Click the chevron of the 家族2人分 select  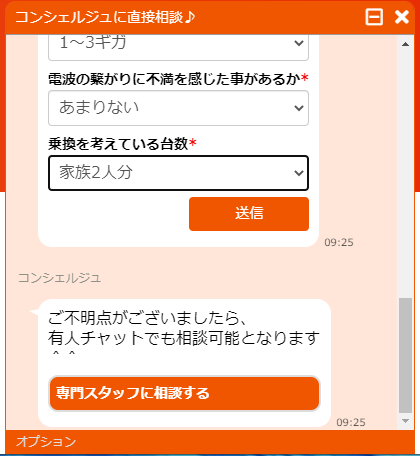click(299, 173)
